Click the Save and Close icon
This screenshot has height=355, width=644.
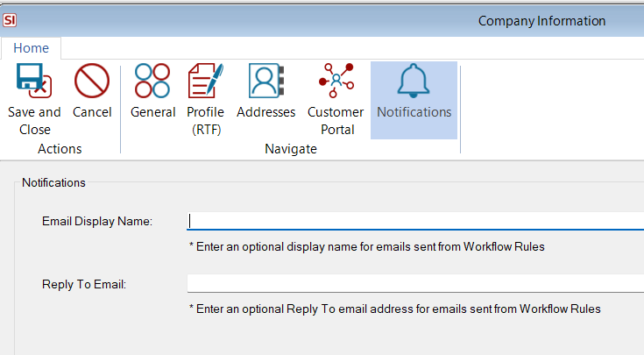tap(34, 81)
